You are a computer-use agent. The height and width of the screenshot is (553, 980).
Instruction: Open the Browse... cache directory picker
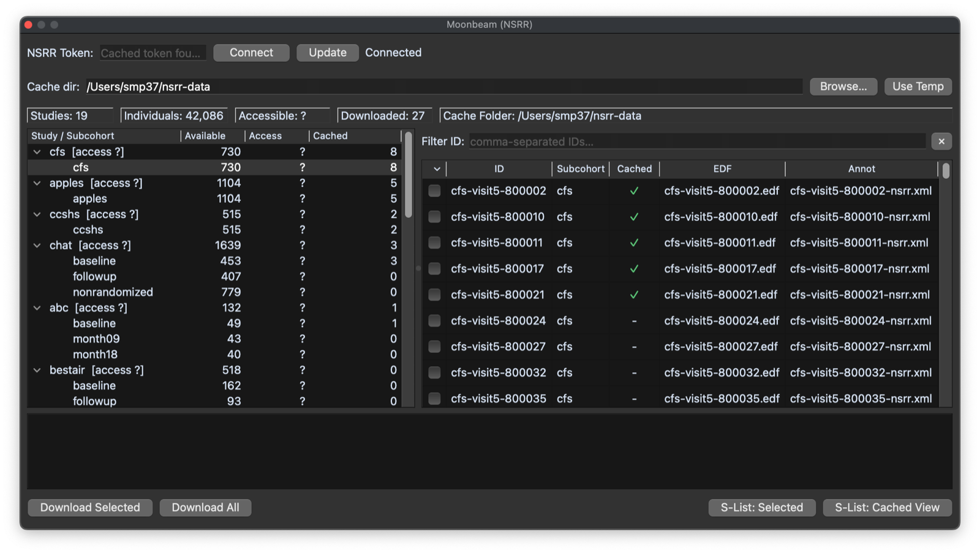843,86
